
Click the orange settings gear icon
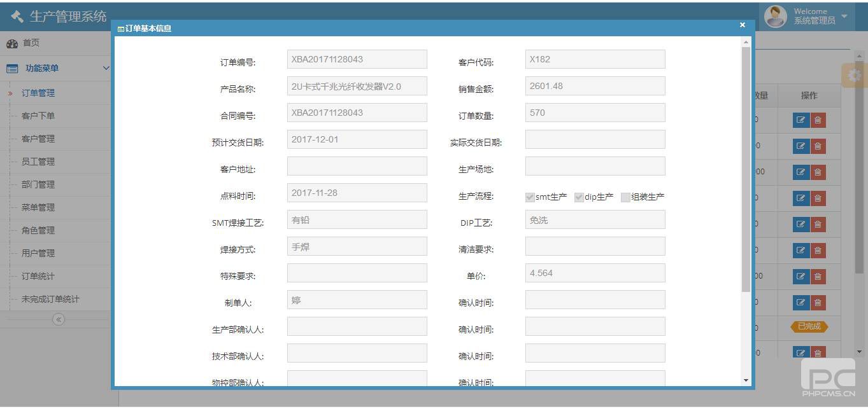click(x=854, y=76)
